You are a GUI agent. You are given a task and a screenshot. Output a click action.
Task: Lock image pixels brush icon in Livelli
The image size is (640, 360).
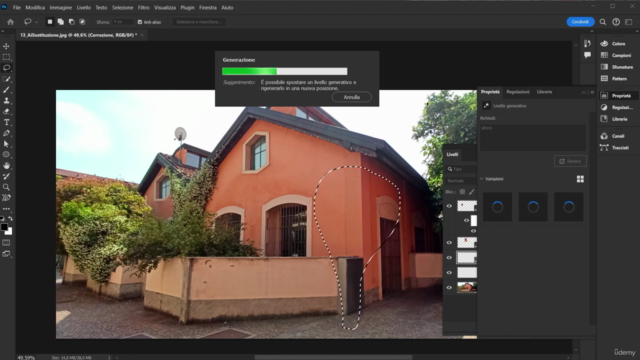[x=472, y=192]
